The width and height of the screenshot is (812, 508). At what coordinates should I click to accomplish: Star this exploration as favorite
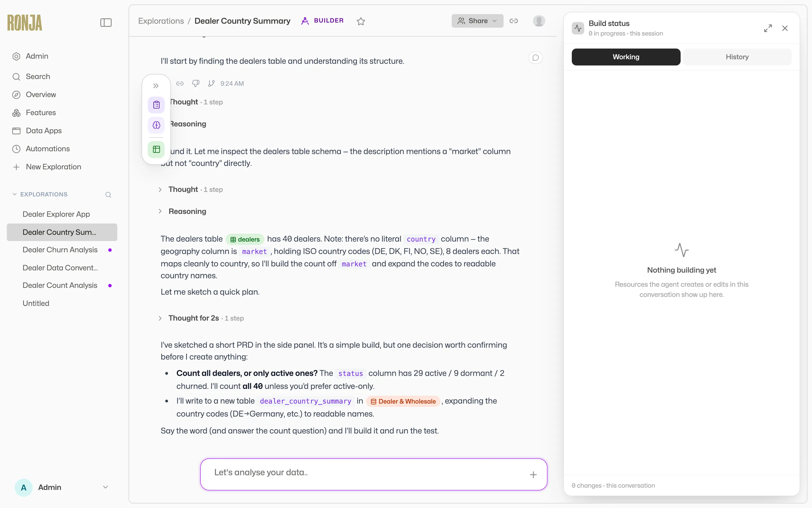coord(361,21)
